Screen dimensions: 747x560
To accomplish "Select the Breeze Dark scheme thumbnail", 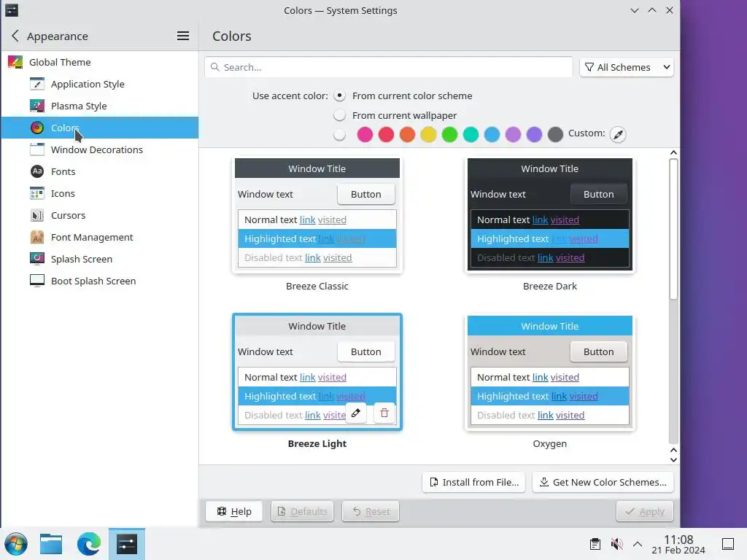I will click(550, 215).
